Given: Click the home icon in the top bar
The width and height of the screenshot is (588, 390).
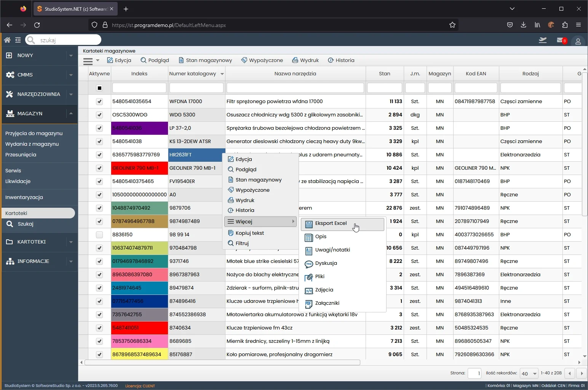Looking at the screenshot, I should [x=7, y=40].
